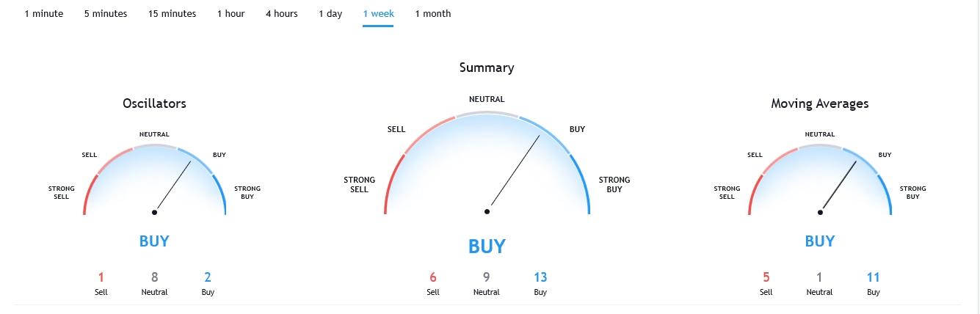Select the 1 minute timeframe tab
This screenshot has height=314, width=980.
click(x=43, y=14)
